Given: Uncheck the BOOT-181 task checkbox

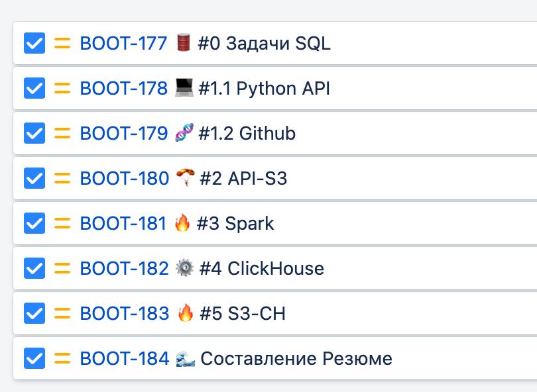Looking at the screenshot, I should [x=34, y=223].
